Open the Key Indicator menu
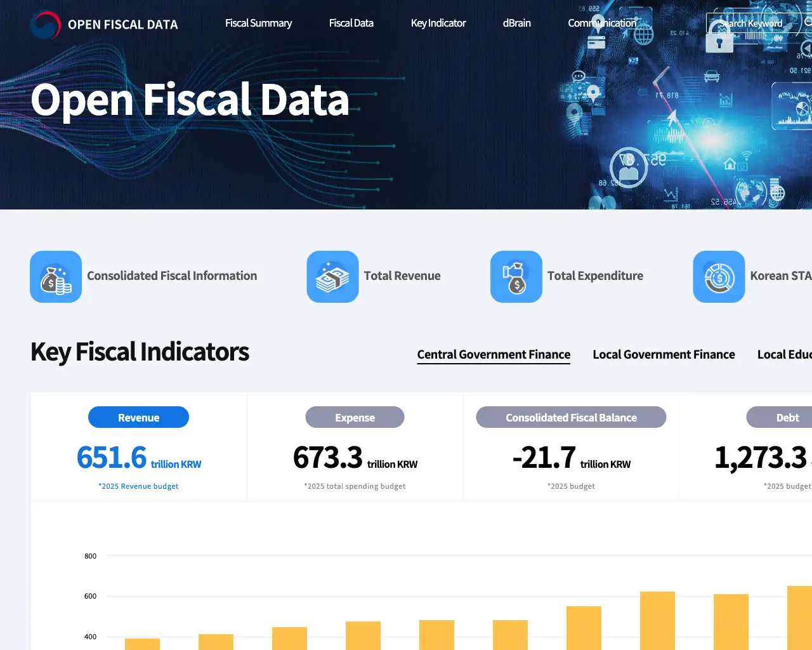812x650 pixels. (438, 23)
